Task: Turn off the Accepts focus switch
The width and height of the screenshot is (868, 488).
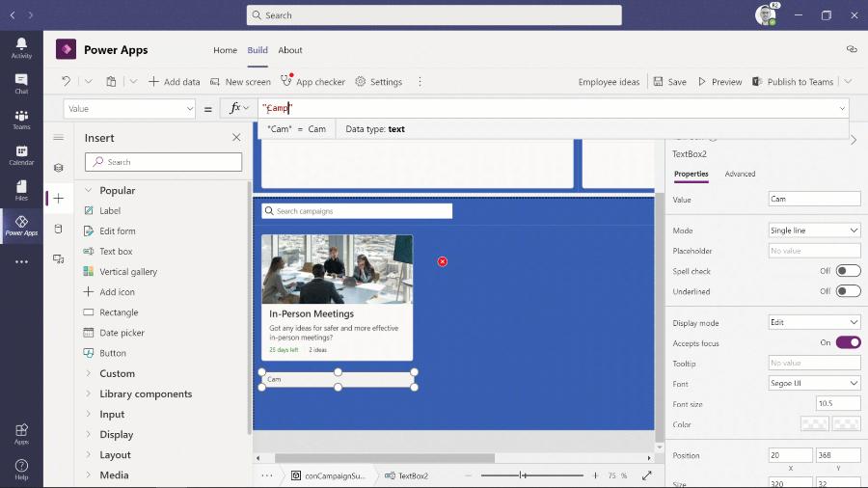Action: click(848, 342)
